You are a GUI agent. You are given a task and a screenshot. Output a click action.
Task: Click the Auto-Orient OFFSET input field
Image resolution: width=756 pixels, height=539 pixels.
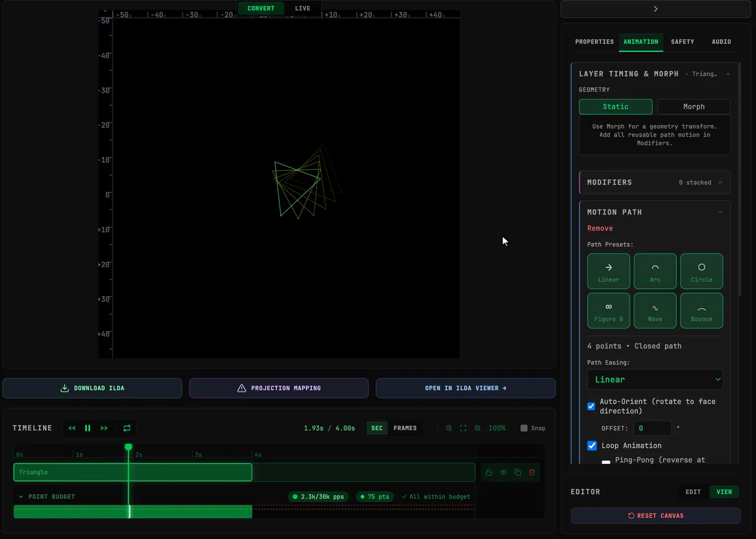[x=653, y=428]
